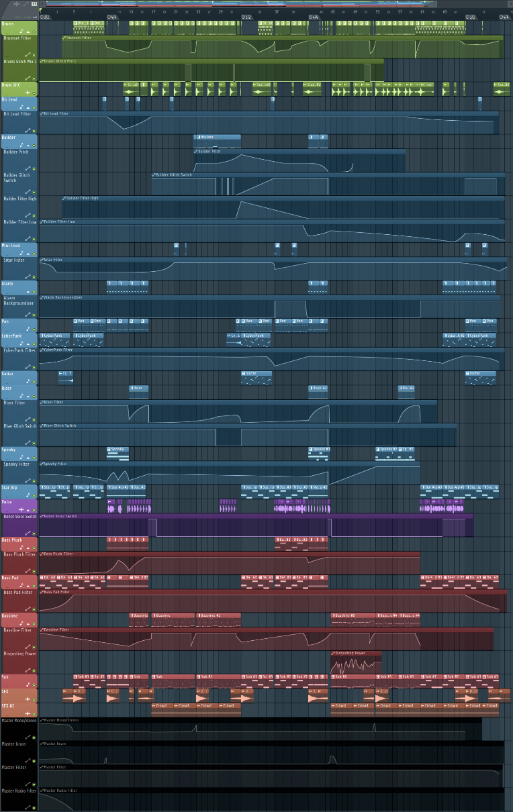Toggle mute LED on Builder track
The width and height of the screenshot is (513, 812).
click(x=34, y=146)
